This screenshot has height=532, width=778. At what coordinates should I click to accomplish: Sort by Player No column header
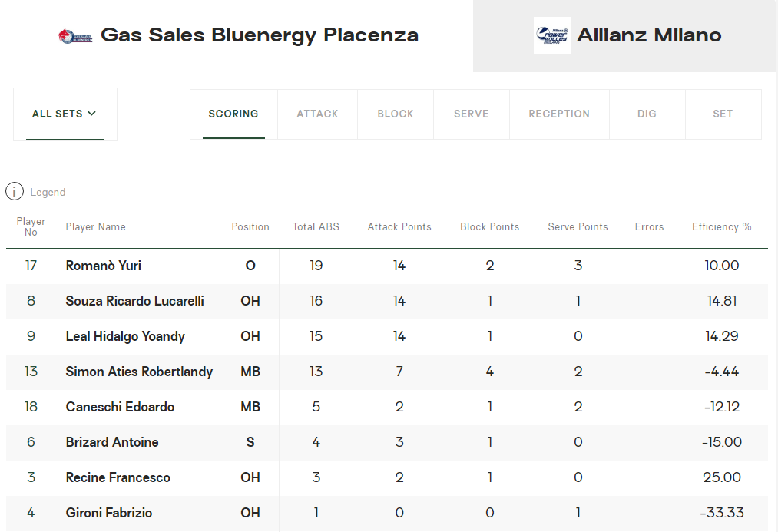[x=31, y=226]
